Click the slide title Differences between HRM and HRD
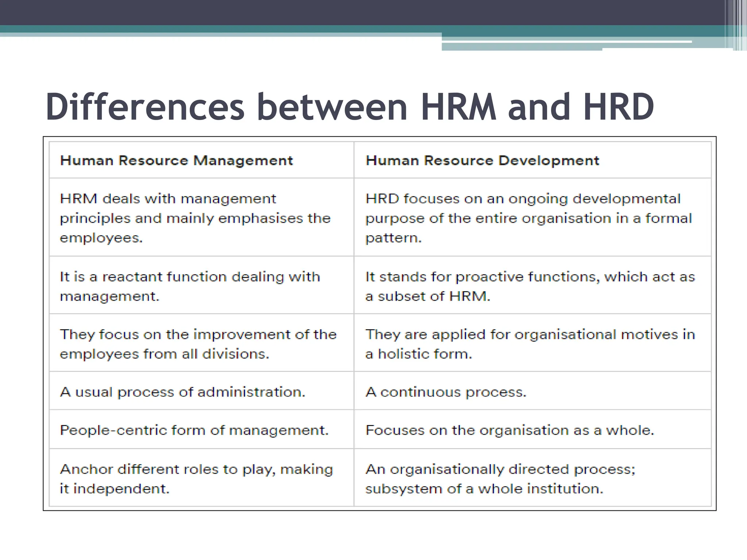Screen dimensions: 747x560 349,106
